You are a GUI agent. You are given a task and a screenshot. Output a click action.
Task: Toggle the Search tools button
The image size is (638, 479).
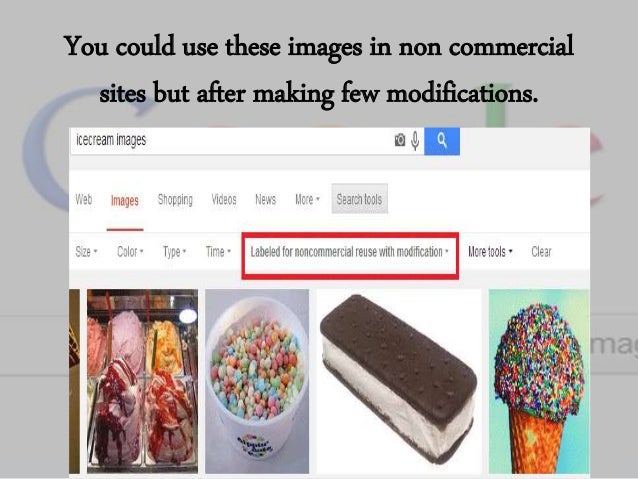point(359,199)
